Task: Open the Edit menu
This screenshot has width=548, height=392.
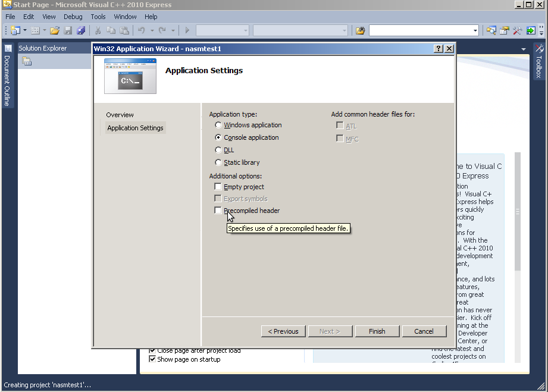Action: coord(29,17)
